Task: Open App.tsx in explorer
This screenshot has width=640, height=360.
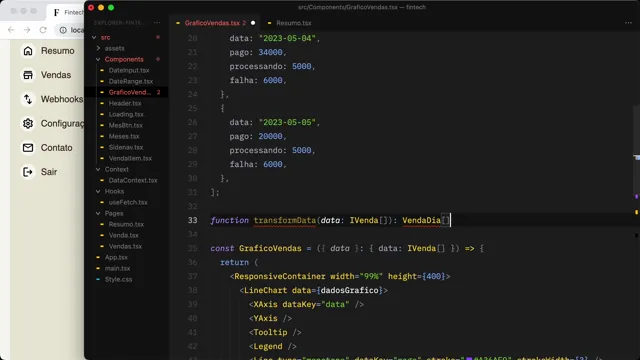Action: pyautogui.click(x=116, y=258)
